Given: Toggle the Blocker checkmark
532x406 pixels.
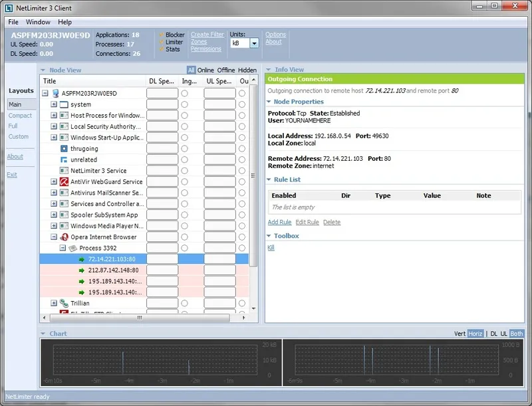Looking at the screenshot, I should pos(162,35).
